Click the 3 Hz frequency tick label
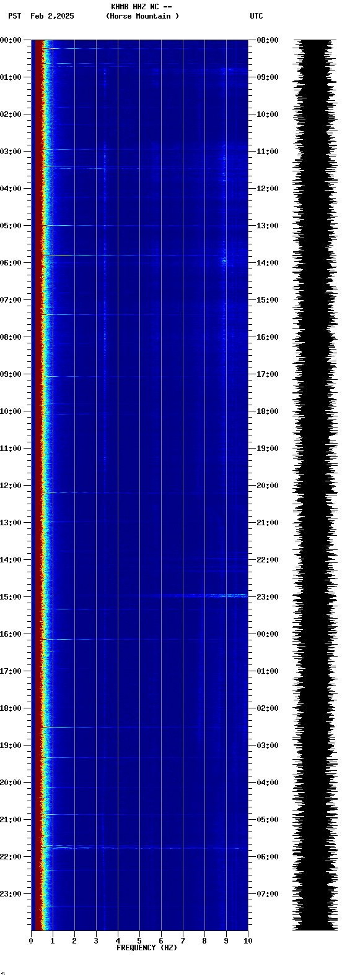Image resolution: width=342 pixels, height=980 pixels. coord(96,941)
